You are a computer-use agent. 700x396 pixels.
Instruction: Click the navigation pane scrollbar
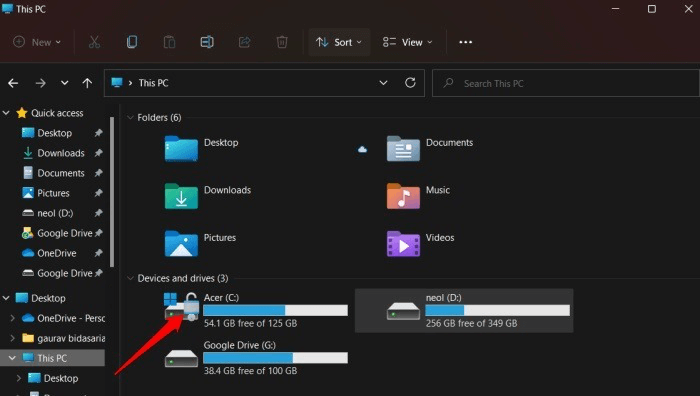pos(112,192)
